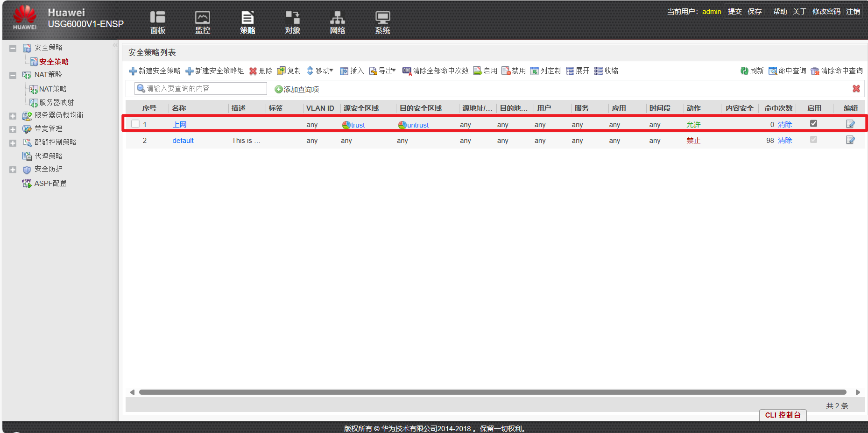The width and height of the screenshot is (868, 433).
Task: Open the 导出 export dropdown
Action: (x=382, y=71)
